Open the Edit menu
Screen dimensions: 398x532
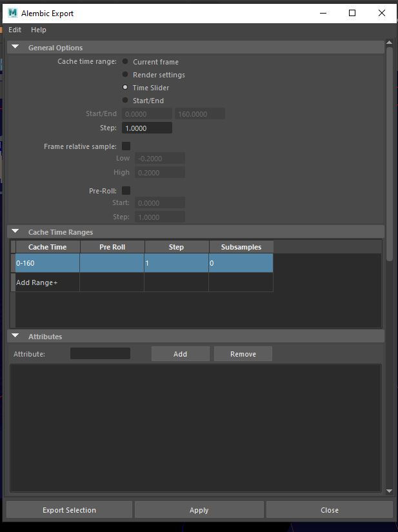[x=15, y=30]
